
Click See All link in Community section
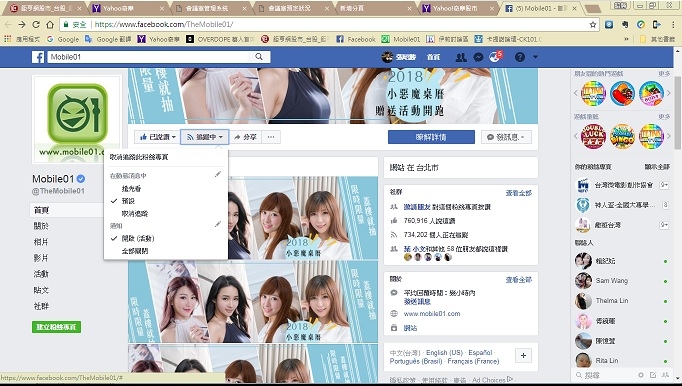click(x=518, y=193)
